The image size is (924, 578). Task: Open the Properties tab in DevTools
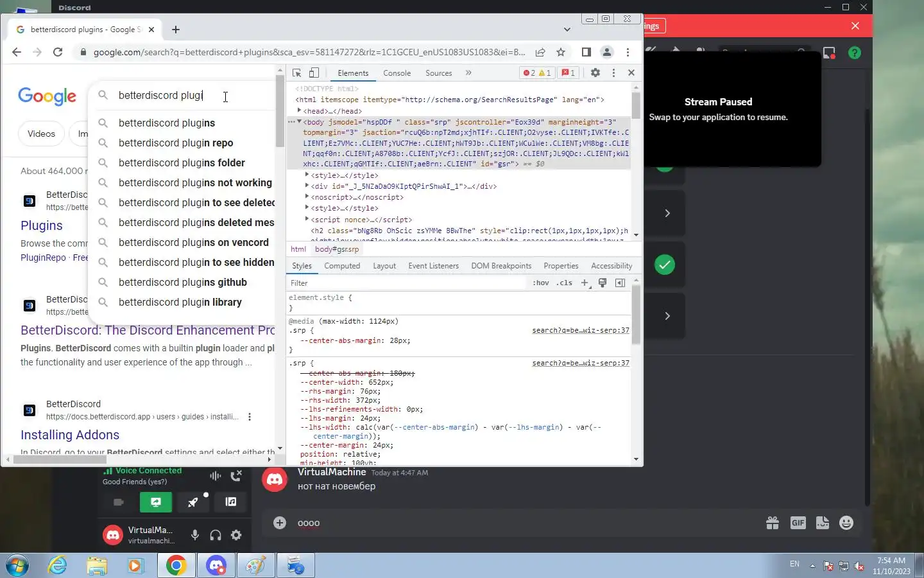[561, 266]
